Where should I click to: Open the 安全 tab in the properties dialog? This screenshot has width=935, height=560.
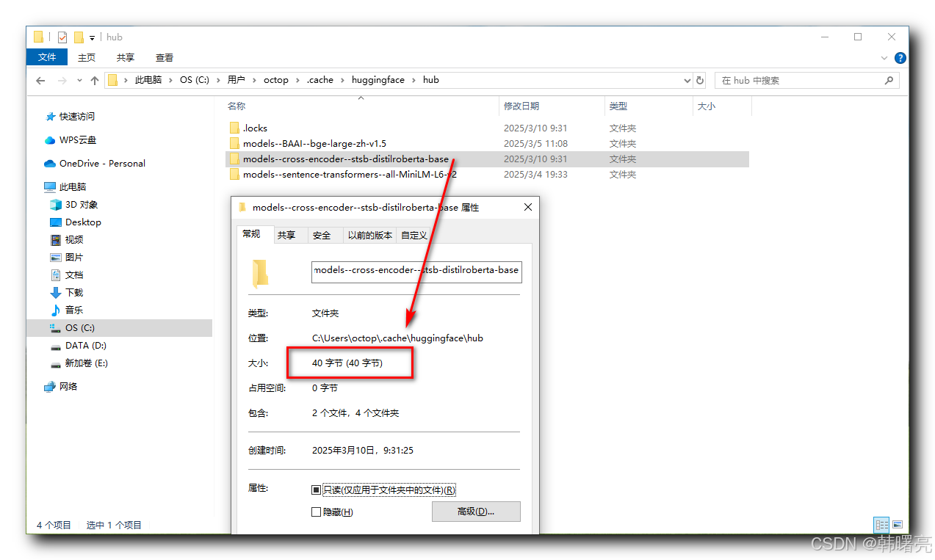(x=323, y=235)
